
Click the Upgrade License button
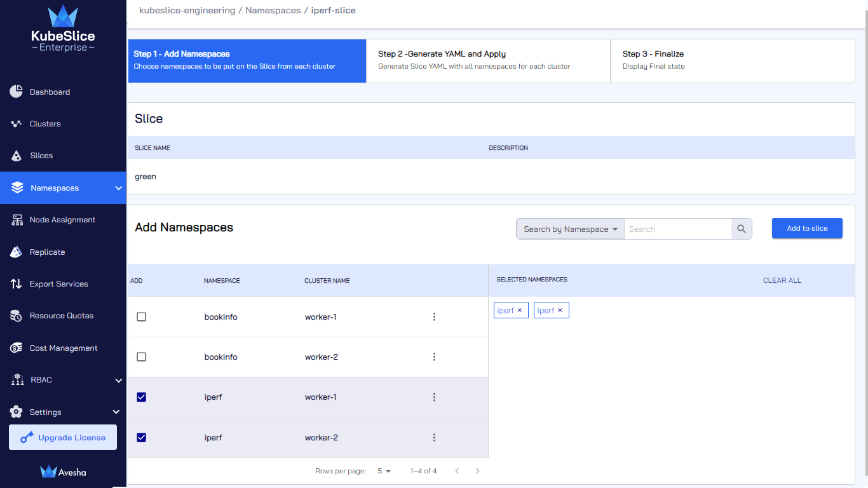(x=63, y=437)
